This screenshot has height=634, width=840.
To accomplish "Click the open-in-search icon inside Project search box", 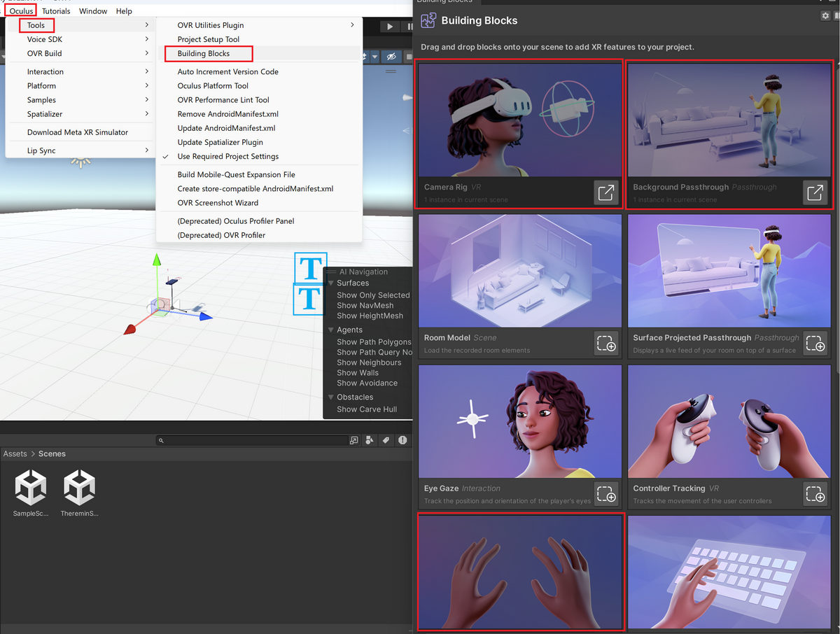I will [x=353, y=441].
